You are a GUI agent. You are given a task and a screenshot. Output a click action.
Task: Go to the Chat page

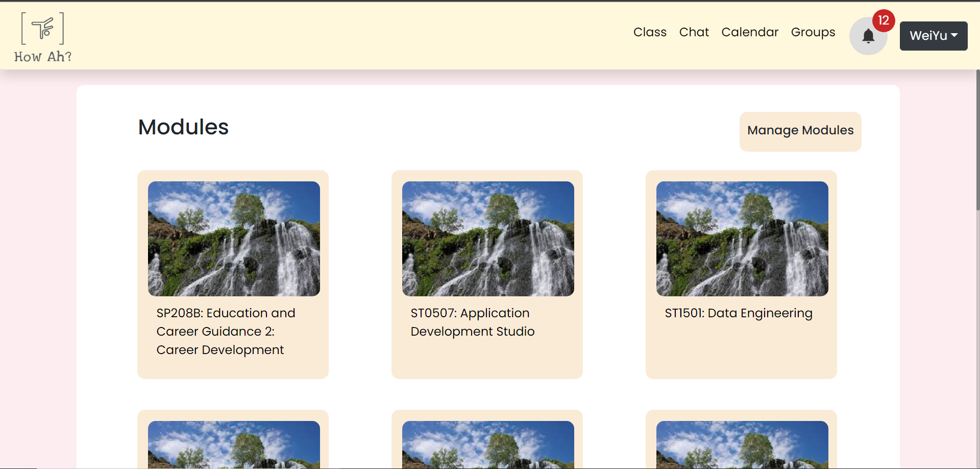(694, 32)
